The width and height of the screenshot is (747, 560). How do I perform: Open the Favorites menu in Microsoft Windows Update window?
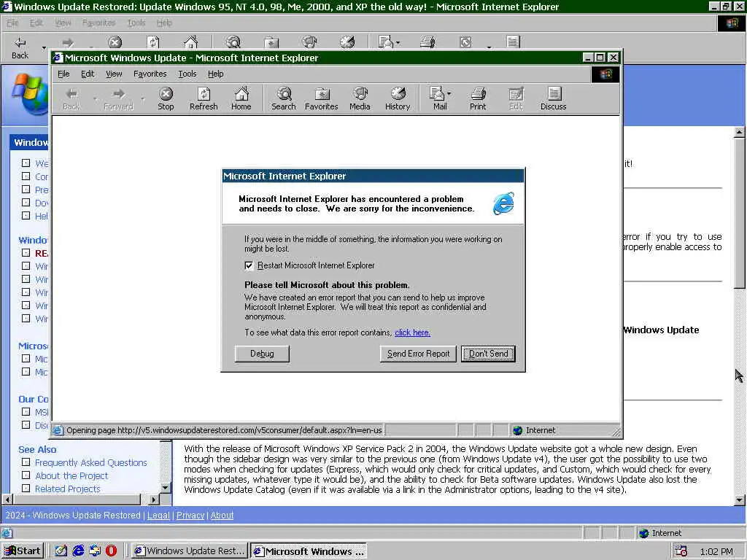tap(150, 74)
